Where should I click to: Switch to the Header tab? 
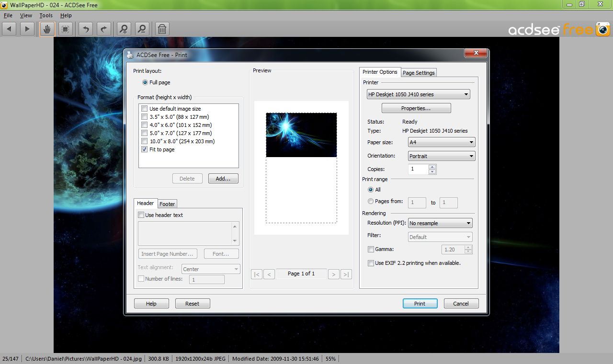point(146,203)
